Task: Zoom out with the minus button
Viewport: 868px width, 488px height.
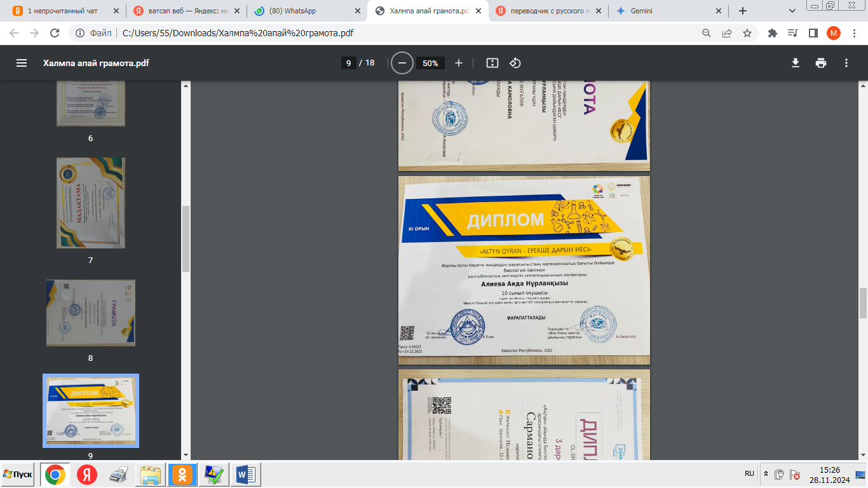Action: 402,63
